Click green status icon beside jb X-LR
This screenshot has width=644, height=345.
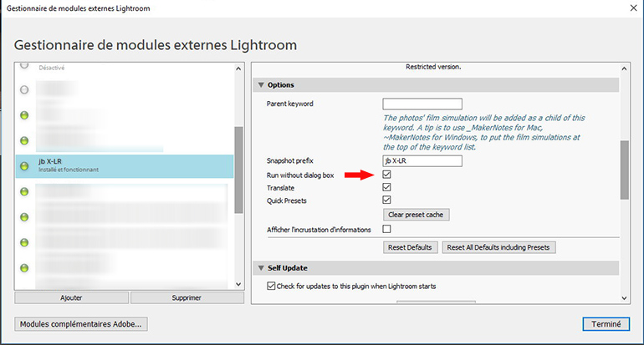tap(24, 165)
